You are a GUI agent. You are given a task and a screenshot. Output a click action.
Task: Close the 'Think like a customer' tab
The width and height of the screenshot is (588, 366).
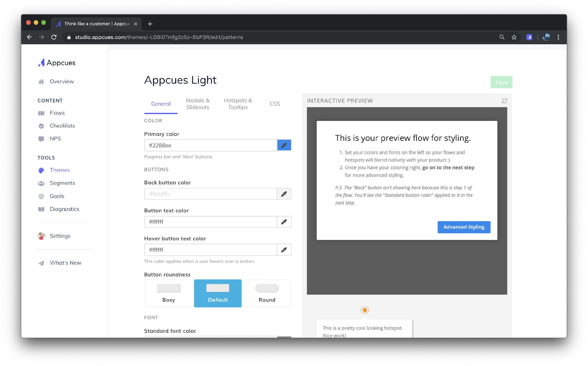[x=136, y=24]
